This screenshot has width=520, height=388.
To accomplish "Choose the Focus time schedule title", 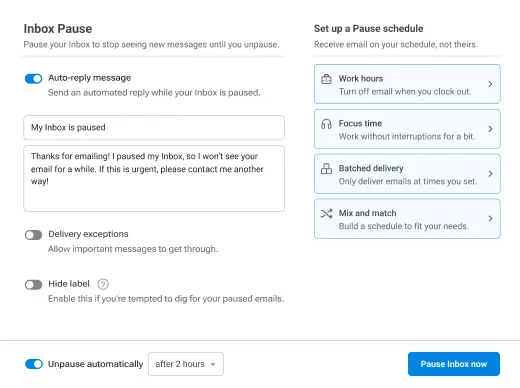I will 360,124.
